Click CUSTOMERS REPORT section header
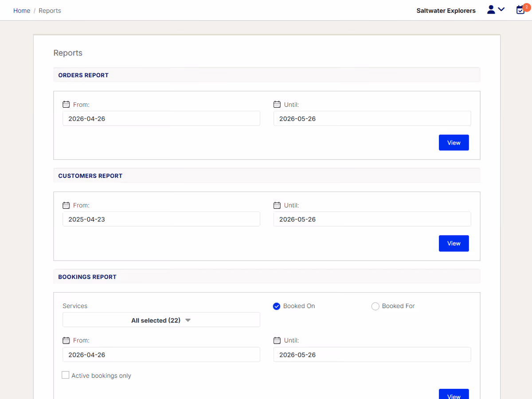The image size is (532, 399). point(267,176)
